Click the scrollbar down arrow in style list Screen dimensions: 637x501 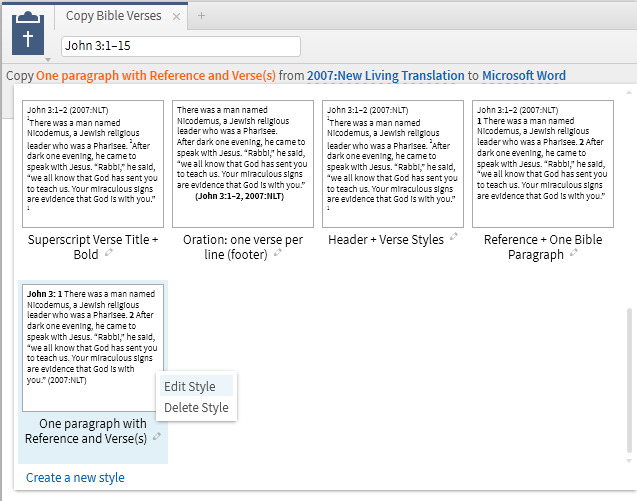coord(629,461)
